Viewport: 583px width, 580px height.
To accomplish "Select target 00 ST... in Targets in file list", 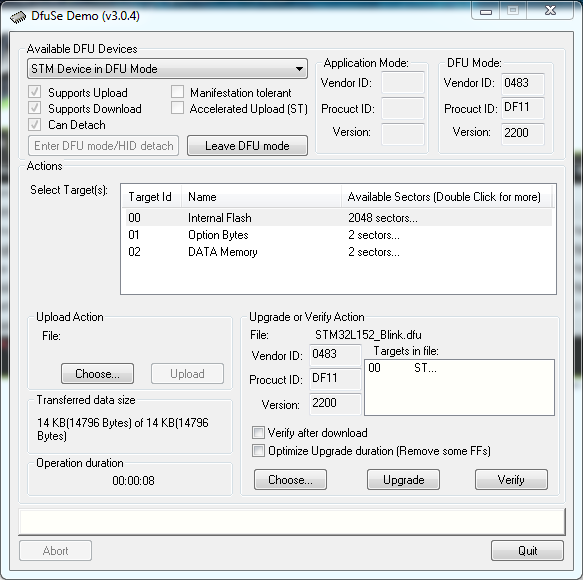I will coord(403,368).
